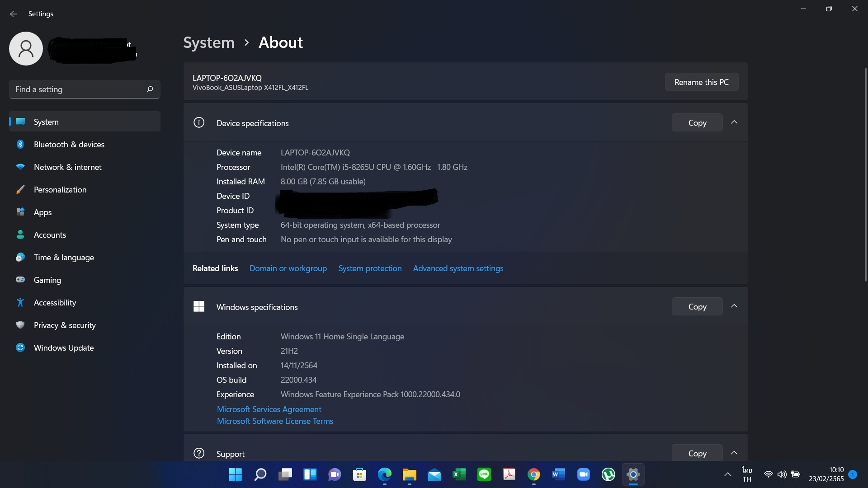Screen dimensions: 868x488
Task: Open the Apps settings page
Action: (x=85, y=212)
